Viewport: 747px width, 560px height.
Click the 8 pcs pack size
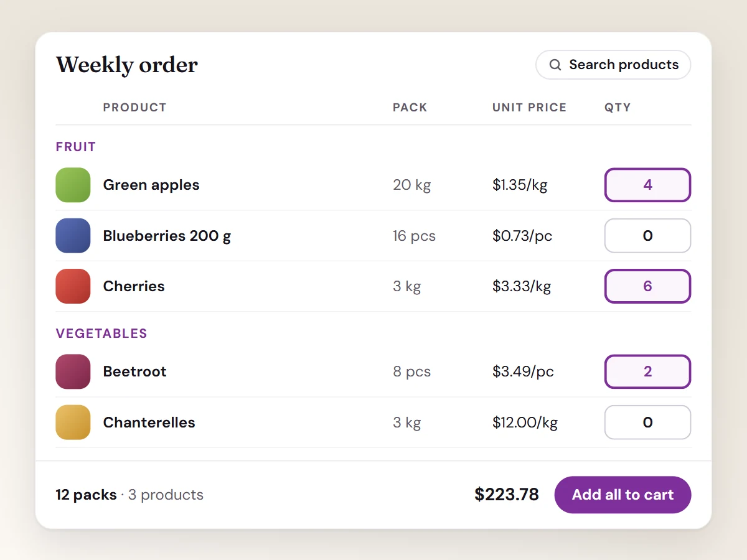[411, 371]
